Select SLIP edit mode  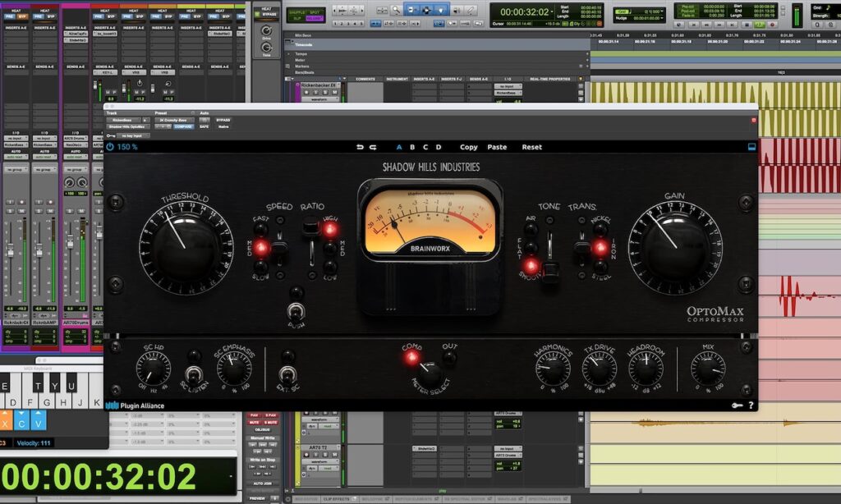point(297,18)
